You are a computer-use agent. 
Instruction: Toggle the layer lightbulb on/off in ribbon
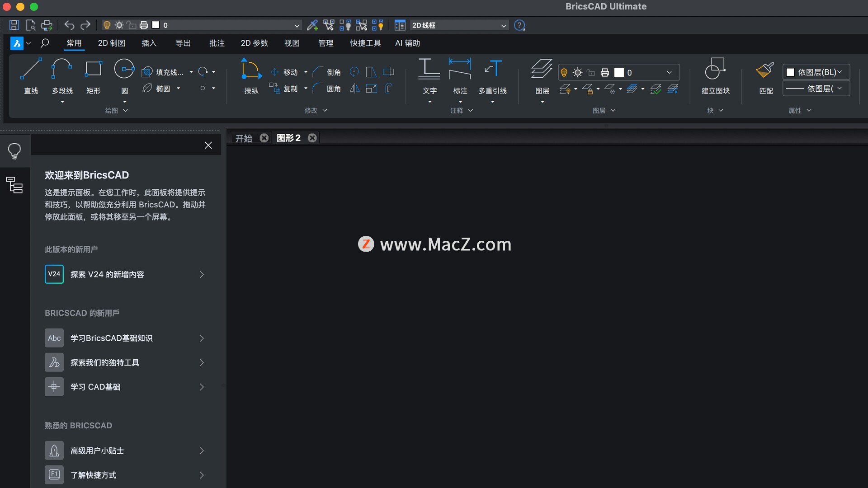coord(564,72)
